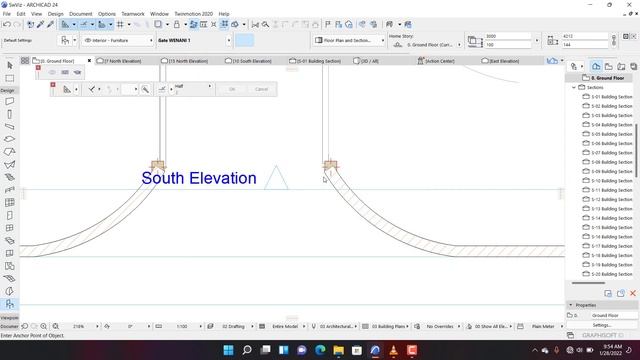The width and height of the screenshot is (640, 360).
Task: Choose the Wall tool in the toolbox
Action: point(10,101)
